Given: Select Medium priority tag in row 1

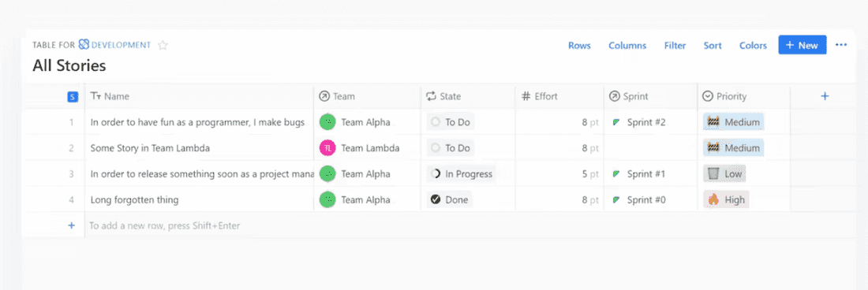Looking at the screenshot, I should (x=734, y=122).
